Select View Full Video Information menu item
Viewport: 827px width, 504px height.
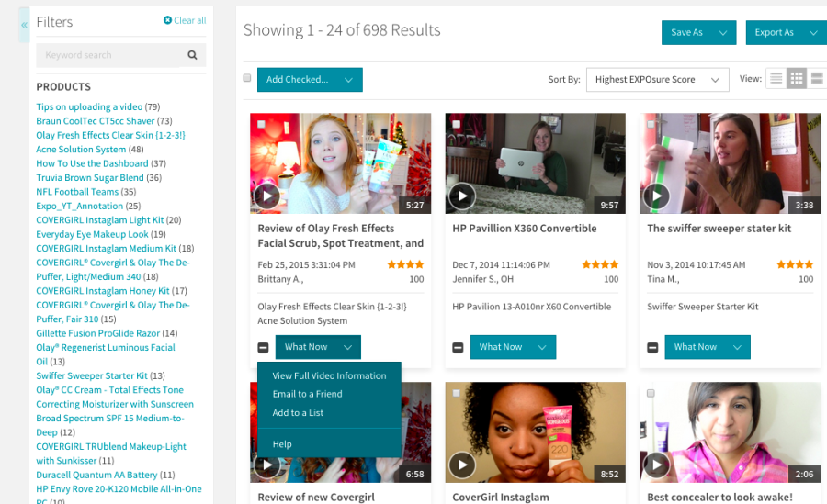329,375
